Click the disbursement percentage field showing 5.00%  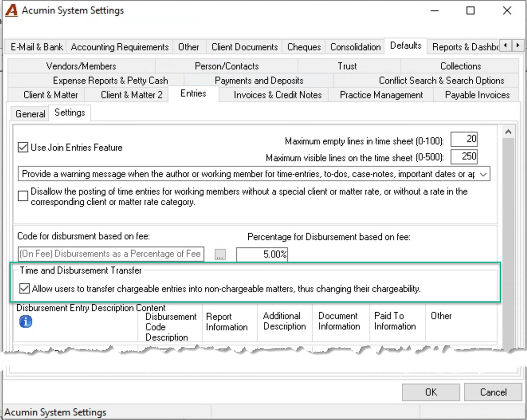262,254
